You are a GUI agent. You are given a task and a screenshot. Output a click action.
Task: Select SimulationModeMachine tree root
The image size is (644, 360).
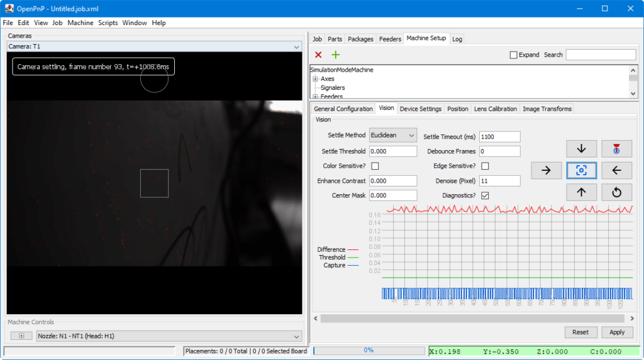pyautogui.click(x=341, y=70)
